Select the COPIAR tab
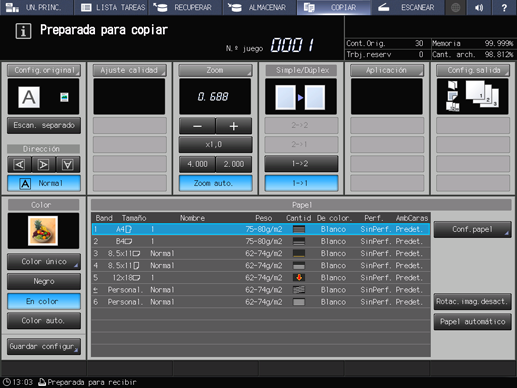Image resolution: width=517 pixels, height=388 pixels. point(334,7)
